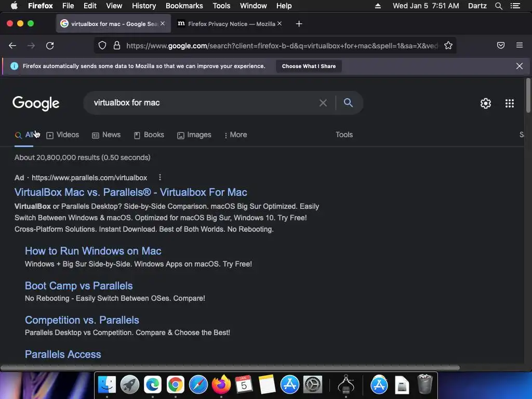Viewport: 532px width, 399px height.
Task: Open the ad options three-dot menu
Action: 160,177
